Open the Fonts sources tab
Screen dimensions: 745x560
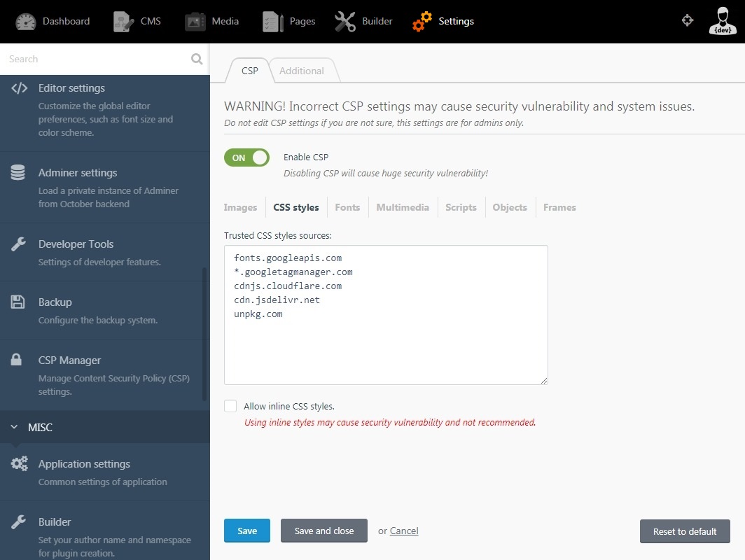(x=347, y=208)
